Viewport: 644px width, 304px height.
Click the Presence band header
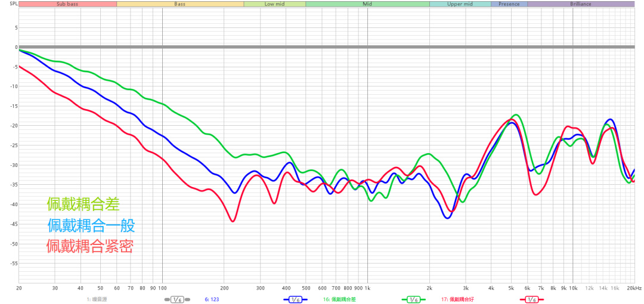pos(509,4)
